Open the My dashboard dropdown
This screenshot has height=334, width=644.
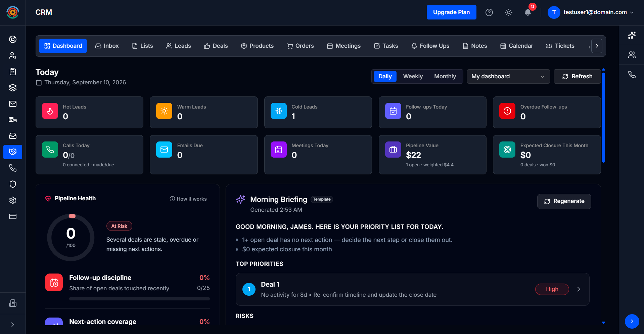click(x=508, y=76)
